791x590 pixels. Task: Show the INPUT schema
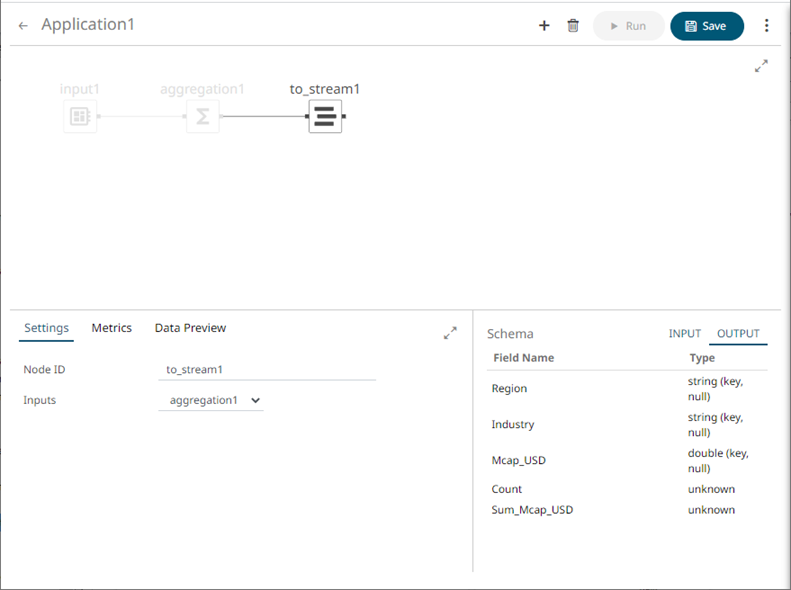685,334
